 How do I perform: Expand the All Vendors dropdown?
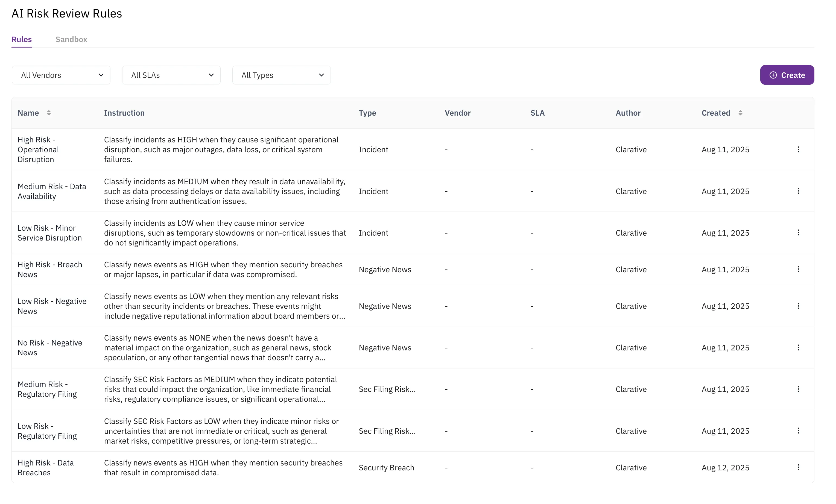(x=61, y=75)
